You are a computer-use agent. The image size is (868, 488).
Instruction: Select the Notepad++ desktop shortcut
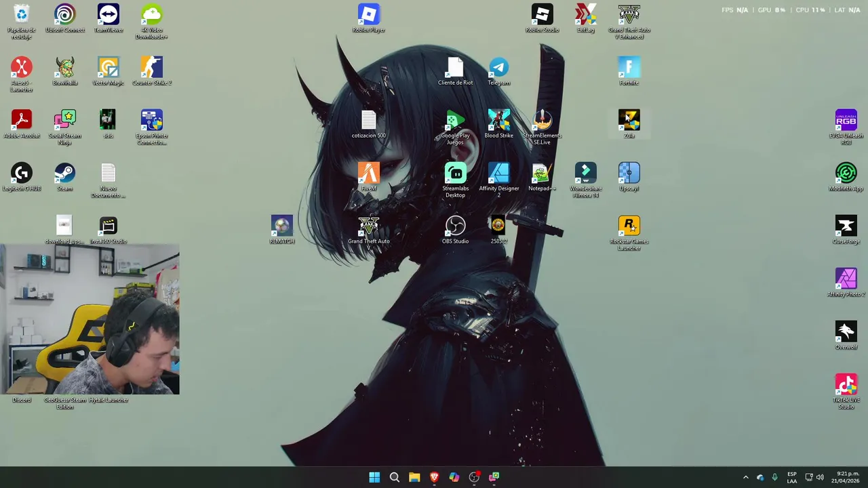542,177
